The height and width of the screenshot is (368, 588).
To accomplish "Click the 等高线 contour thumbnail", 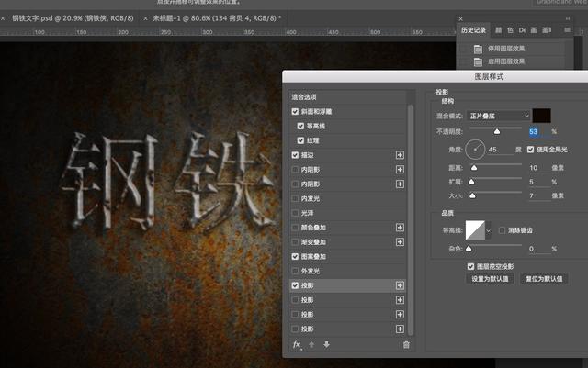I will (475, 230).
